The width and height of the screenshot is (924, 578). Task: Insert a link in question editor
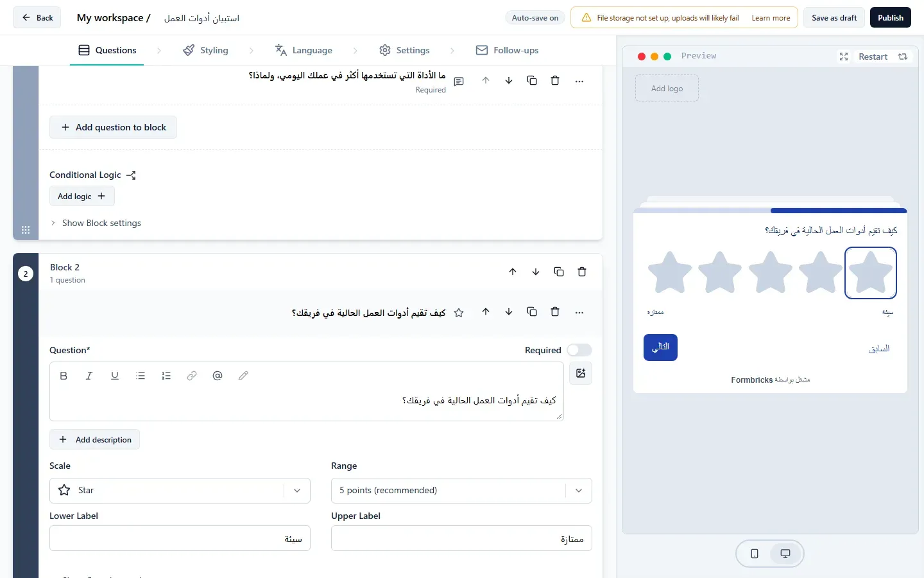click(x=192, y=376)
